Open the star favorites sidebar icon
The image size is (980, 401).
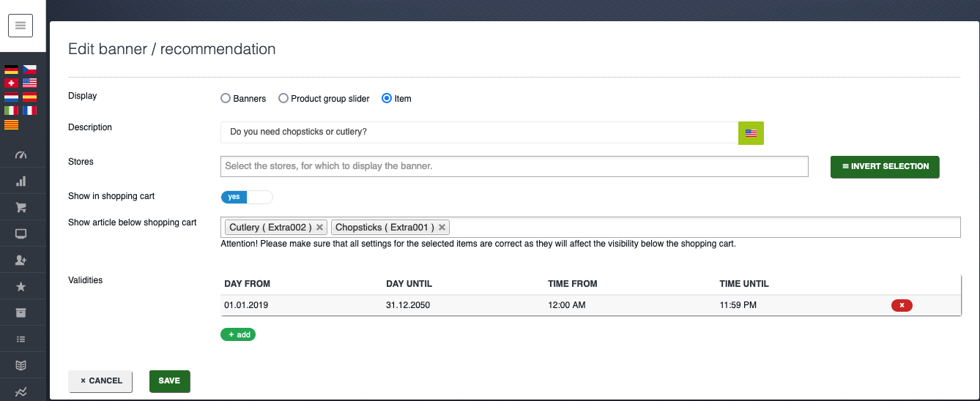[x=21, y=287]
